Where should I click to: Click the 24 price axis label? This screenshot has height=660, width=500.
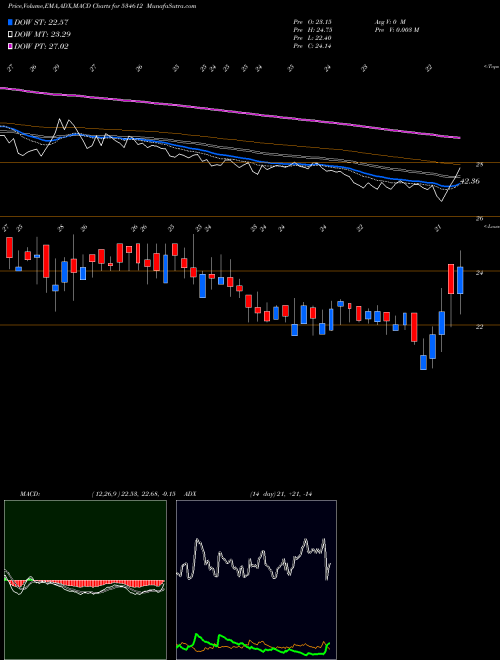(x=479, y=273)
